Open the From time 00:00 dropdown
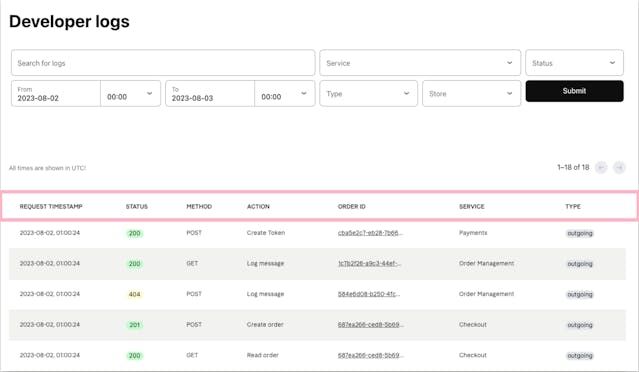 click(130, 94)
